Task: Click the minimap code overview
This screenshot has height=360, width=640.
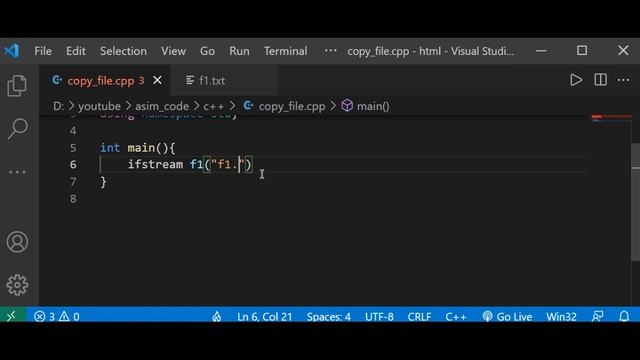Action: (x=611, y=119)
